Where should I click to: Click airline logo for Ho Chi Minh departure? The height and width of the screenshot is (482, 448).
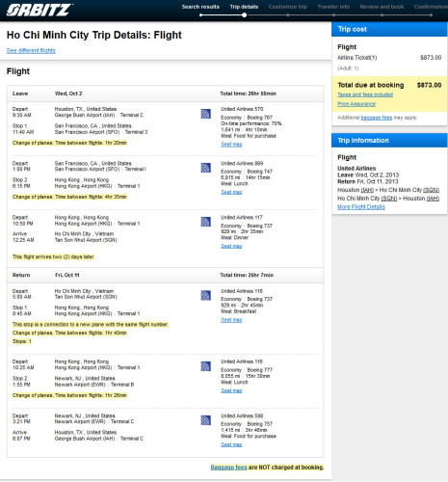(205, 295)
